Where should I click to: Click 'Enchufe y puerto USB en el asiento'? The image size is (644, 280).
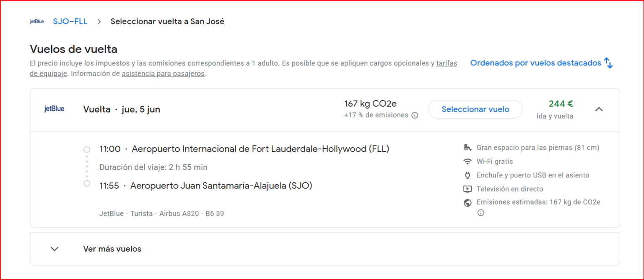point(533,175)
